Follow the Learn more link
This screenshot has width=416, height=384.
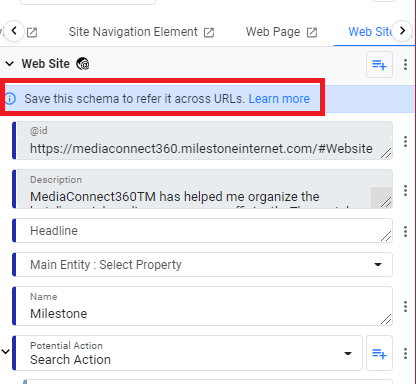pyautogui.click(x=279, y=99)
